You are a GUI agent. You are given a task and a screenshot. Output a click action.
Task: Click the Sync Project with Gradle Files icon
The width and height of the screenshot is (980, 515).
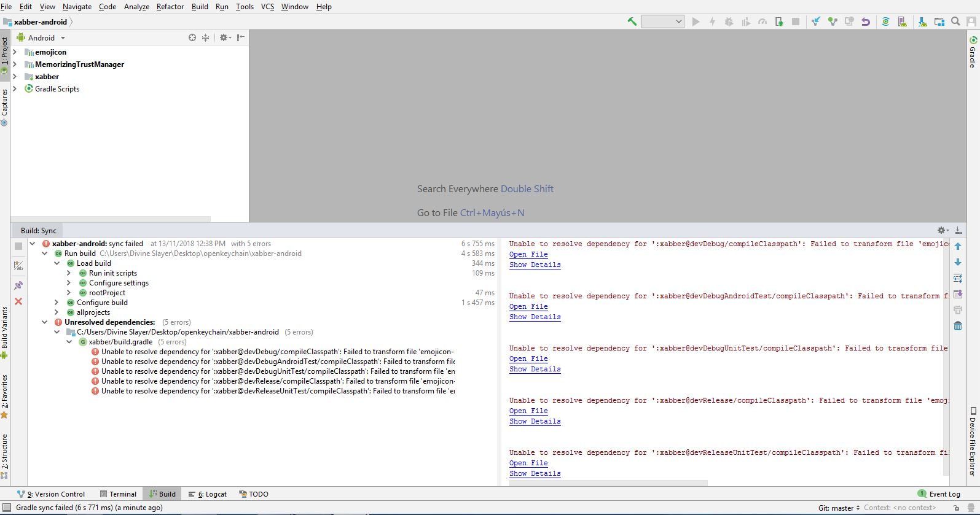coord(885,21)
